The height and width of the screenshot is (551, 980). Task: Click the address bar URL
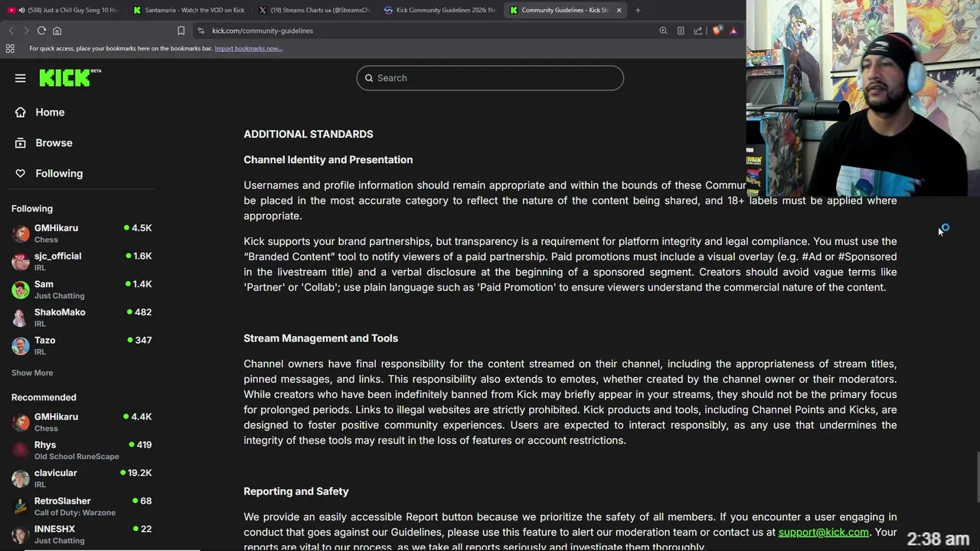point(263,31)
